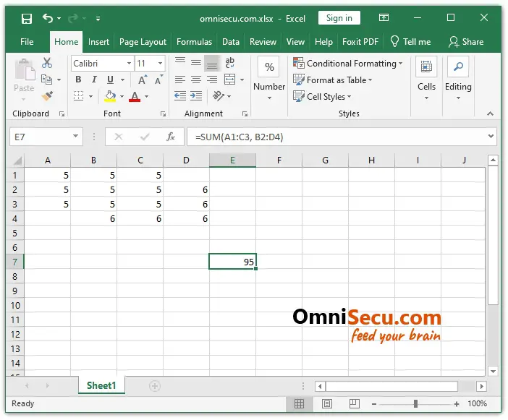Open the Cells group button
This screenshot has height=420, width=508.
[426, 78]
